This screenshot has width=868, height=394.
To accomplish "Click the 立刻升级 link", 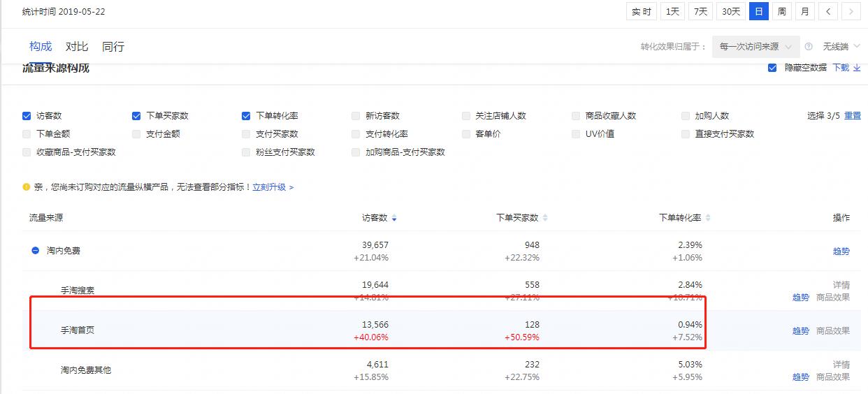I will coord(273,187).
